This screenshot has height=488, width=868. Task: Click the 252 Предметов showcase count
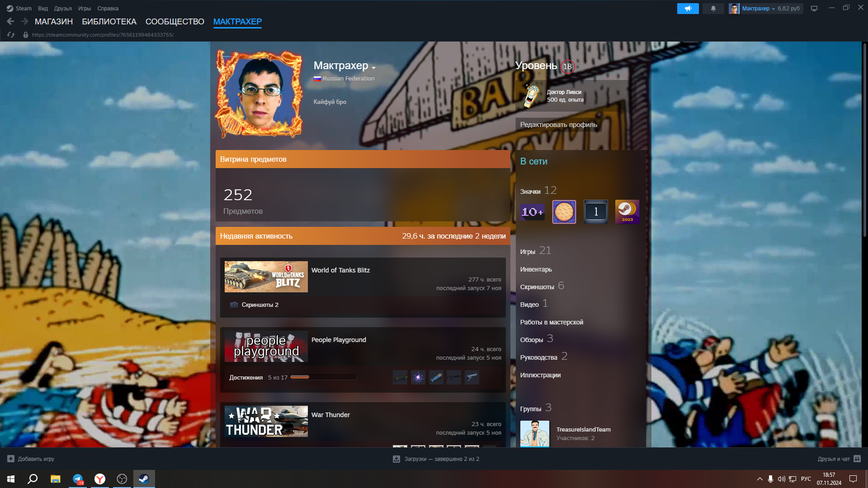(x=243, y=201)
